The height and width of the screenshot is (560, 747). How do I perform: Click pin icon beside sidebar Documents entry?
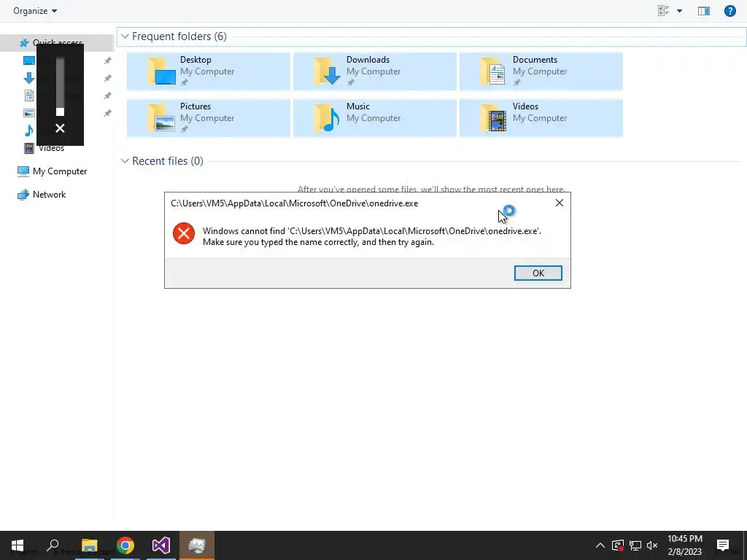(x=108, y=96)
